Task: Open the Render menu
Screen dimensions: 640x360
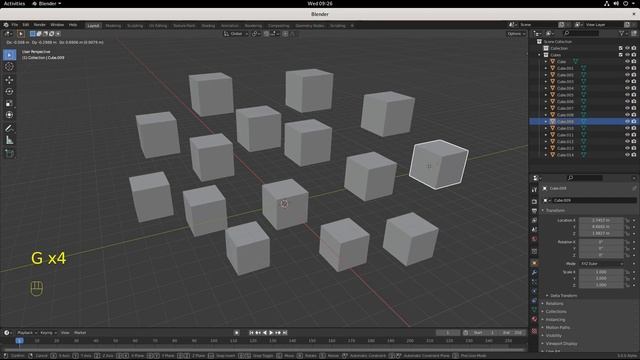Action: click(x=40, y=25)
